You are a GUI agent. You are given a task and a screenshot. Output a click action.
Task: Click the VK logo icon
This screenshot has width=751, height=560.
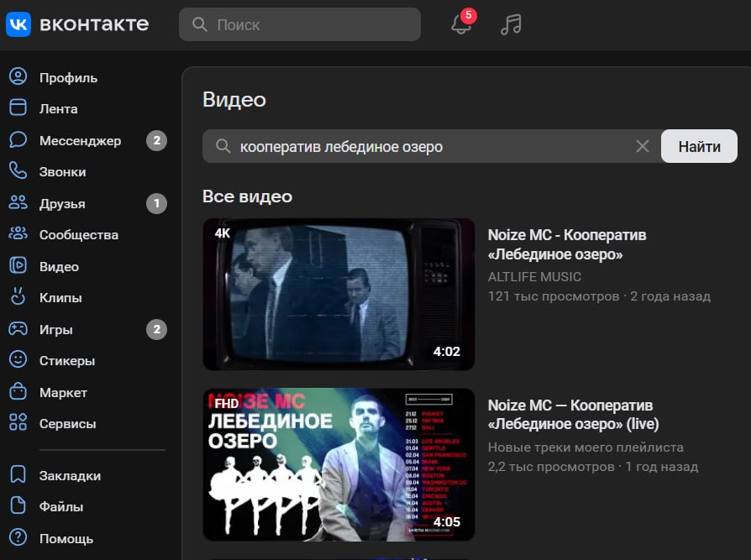coord(18,24)
